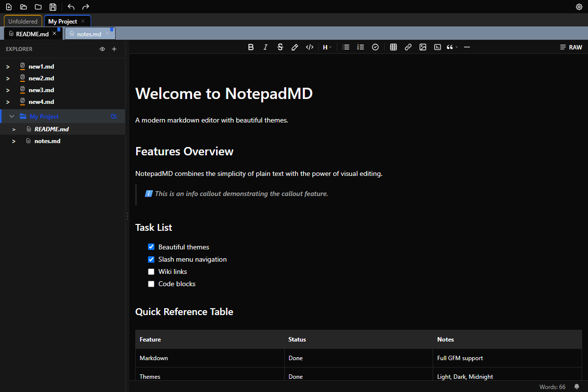Create a task list using the checkmark icon
Image resolution: width=588 pixels, height=392 pixels.
tap(375, 47)
